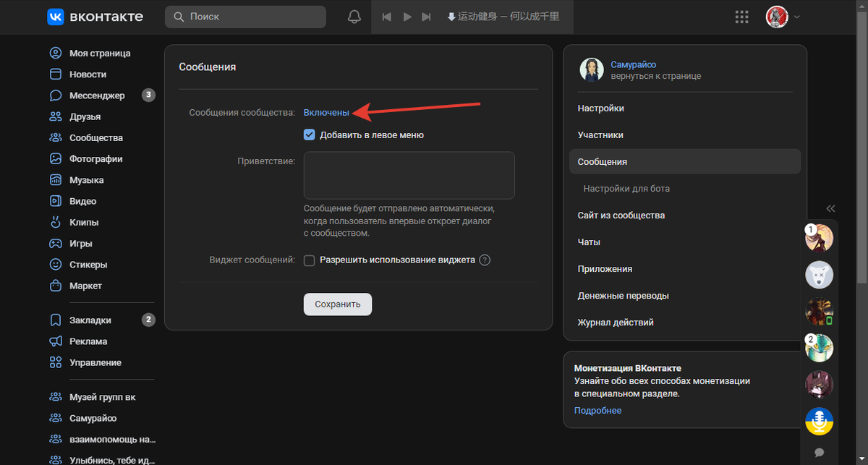The width and height of the screenshot is (868, 465).
Task: Open profile avatar menu in header
Action: tap(783, 17)
